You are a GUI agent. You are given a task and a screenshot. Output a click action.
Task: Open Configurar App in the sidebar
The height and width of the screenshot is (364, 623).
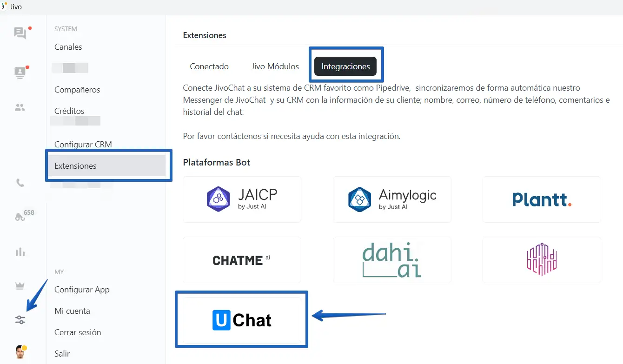click(x=82, y=290)
